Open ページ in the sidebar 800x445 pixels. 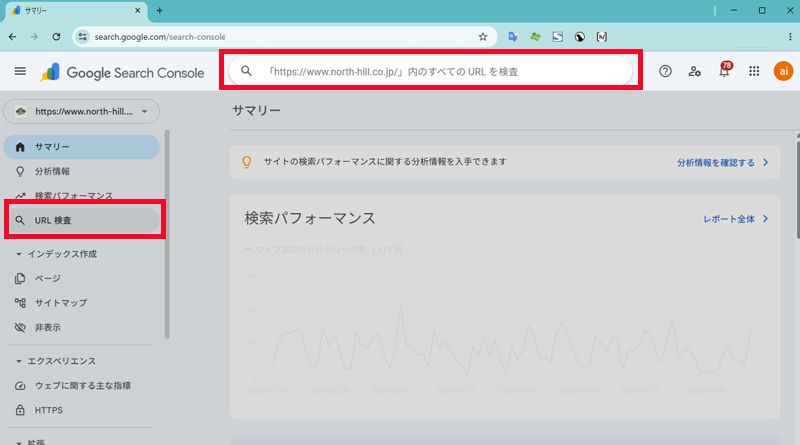tap(82, 279)
